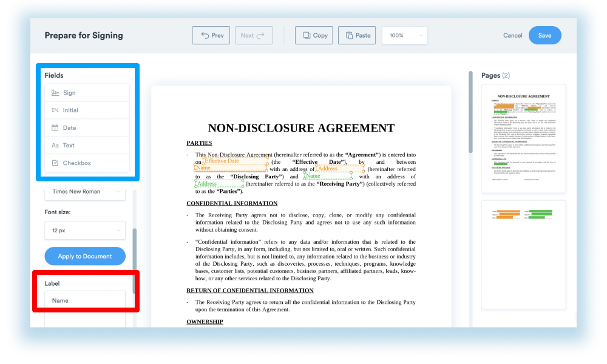
Task: Click the Pages (2) label
Action: point(495,75)
